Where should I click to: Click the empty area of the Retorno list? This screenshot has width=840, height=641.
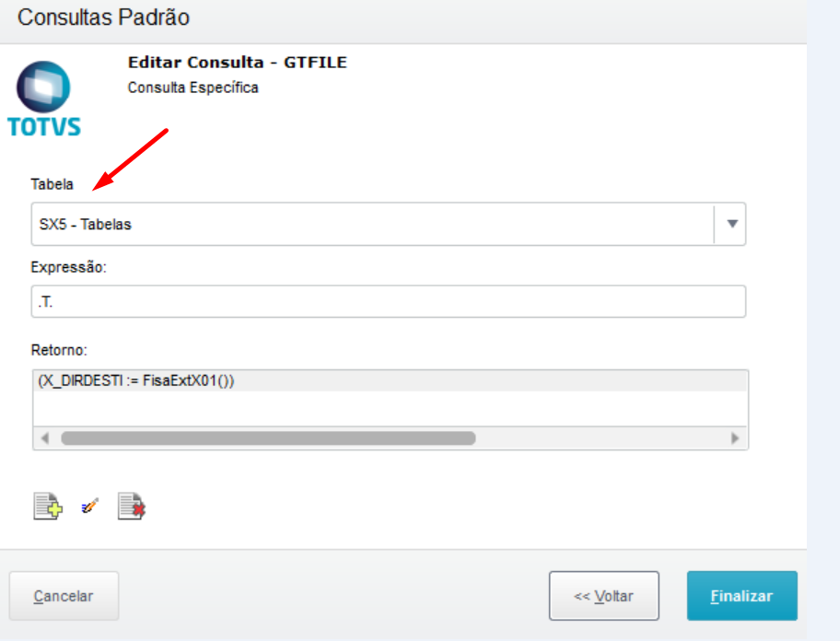click(x=390, y=409)
